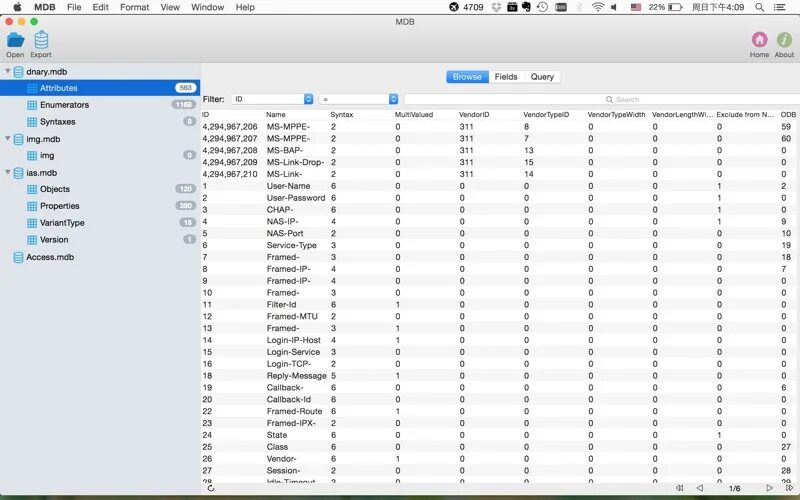Click the volume icon in menu bar
This screenshot has width=800, height=500.
(x=615, y=7)
